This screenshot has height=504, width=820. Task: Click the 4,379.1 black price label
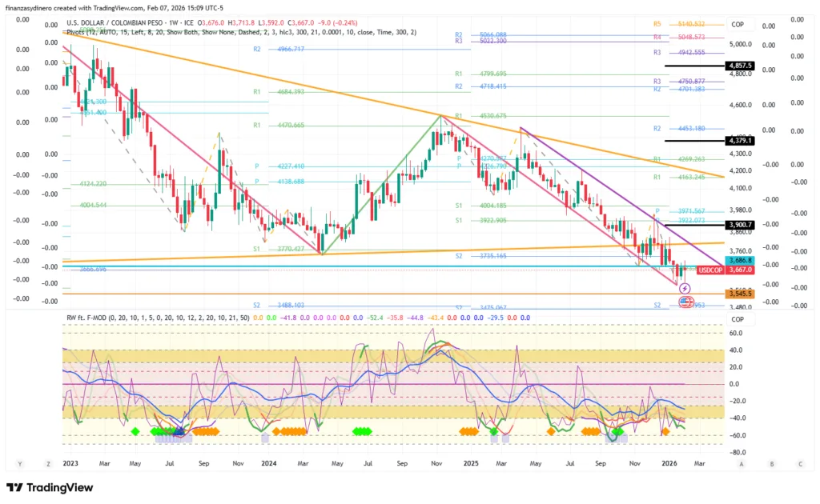coord(739,140)
